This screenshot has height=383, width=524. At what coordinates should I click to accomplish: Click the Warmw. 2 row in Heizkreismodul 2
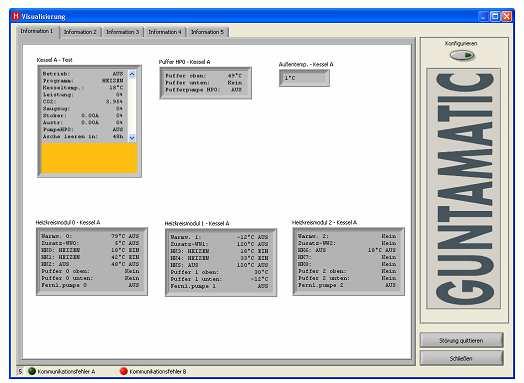point(347,236)
